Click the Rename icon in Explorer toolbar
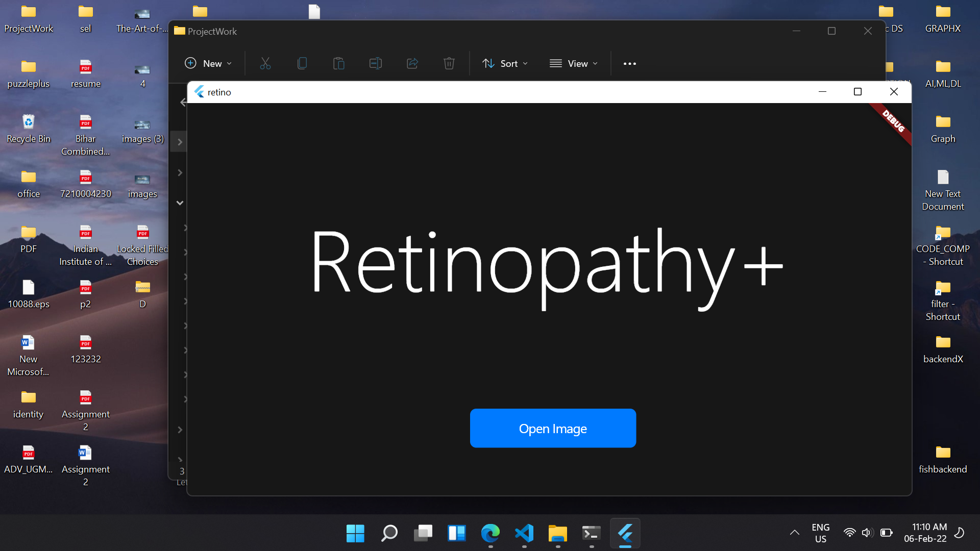This screenshot has width=980, height=551. pyautogui.click(x=375, y=63)
